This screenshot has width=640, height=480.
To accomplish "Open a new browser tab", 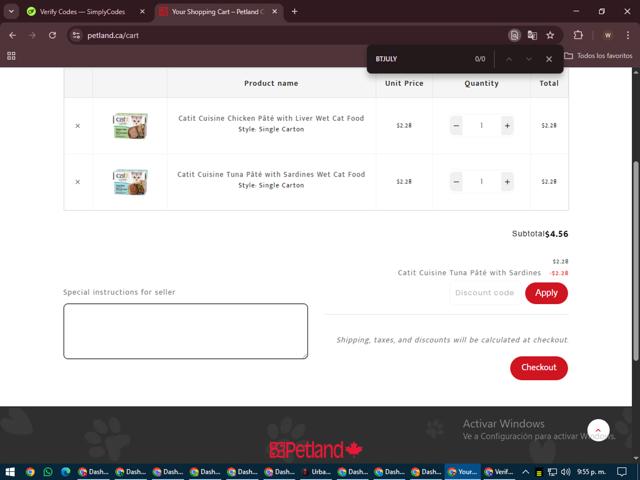I will [295, 12].
